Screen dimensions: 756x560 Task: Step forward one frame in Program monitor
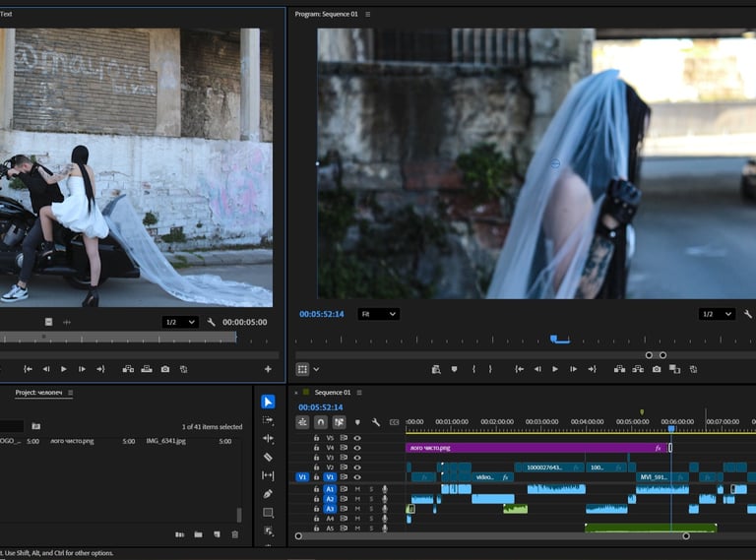[x=573, y=369]
